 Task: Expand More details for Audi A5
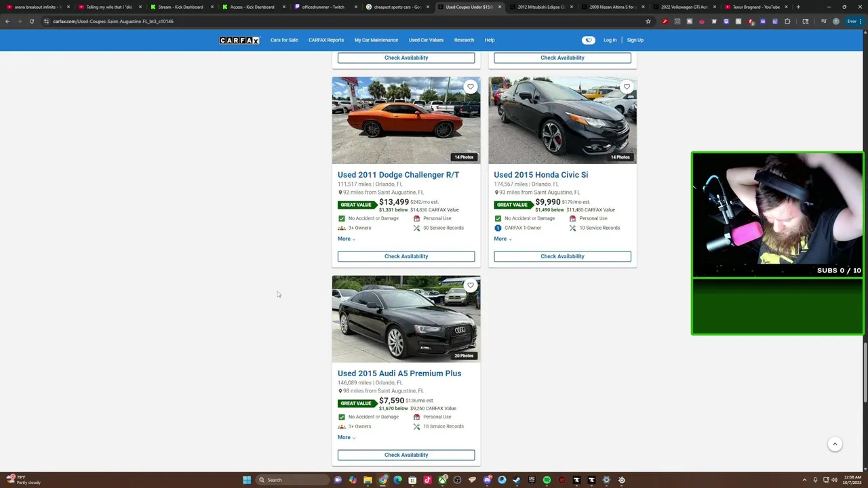347,437
